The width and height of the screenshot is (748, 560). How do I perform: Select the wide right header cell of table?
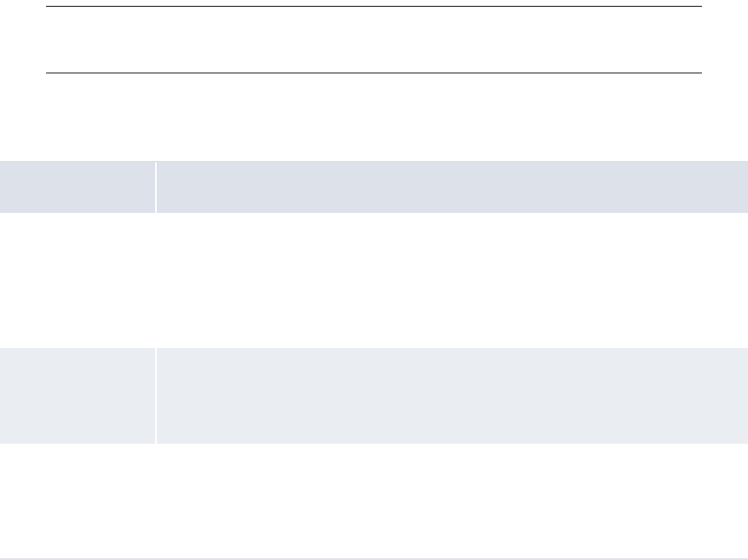pos(452,186)
